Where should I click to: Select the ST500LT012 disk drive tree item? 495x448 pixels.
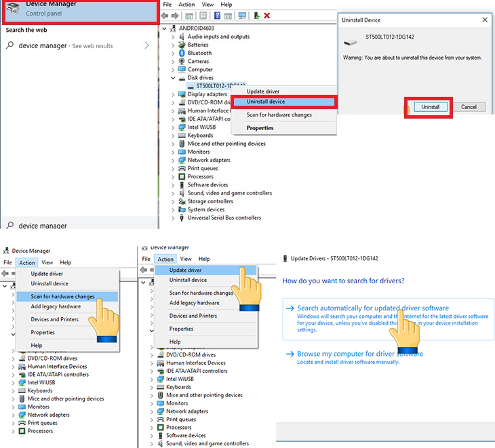(216, 86)
